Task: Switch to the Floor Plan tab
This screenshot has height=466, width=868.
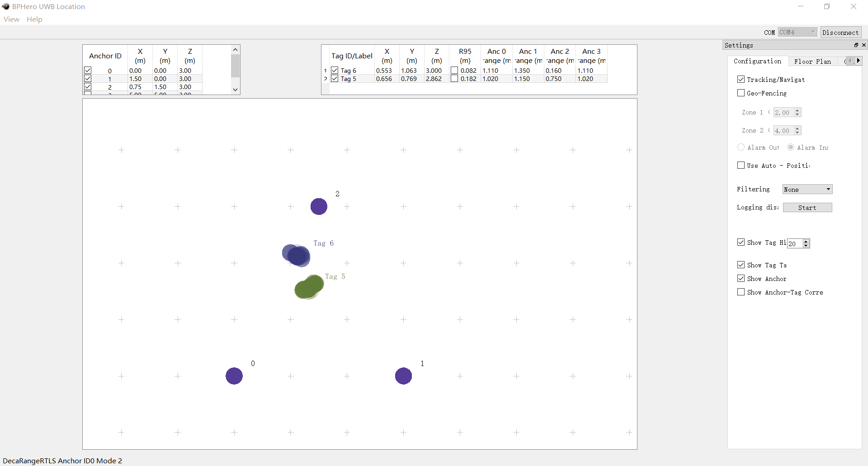Action: pos(812,62)
